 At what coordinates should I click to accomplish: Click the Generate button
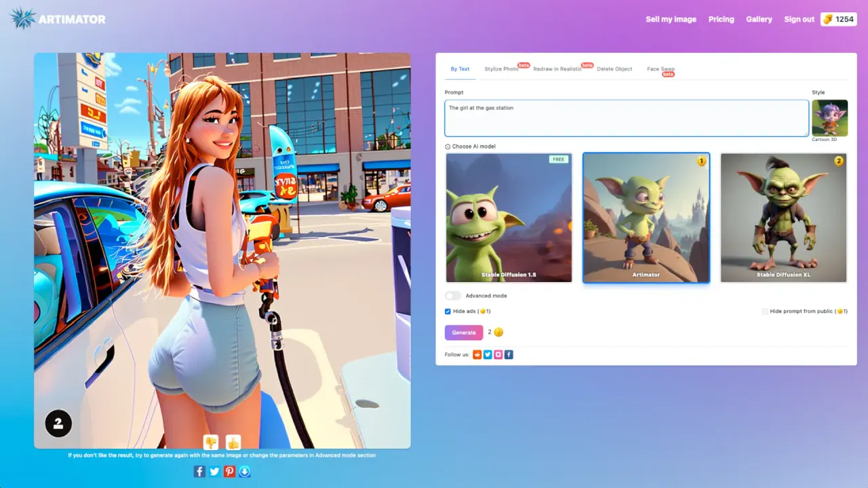pyautogui.click(x=464, y=332)
